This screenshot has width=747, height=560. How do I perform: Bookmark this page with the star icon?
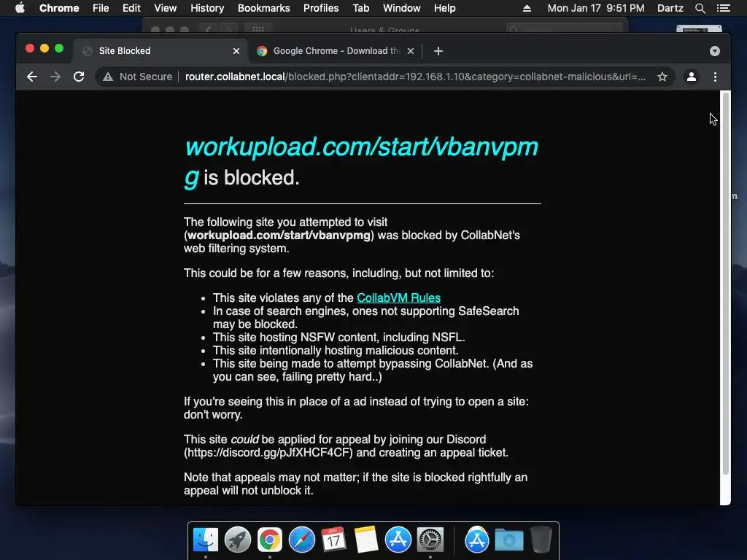tap(662, 77)
